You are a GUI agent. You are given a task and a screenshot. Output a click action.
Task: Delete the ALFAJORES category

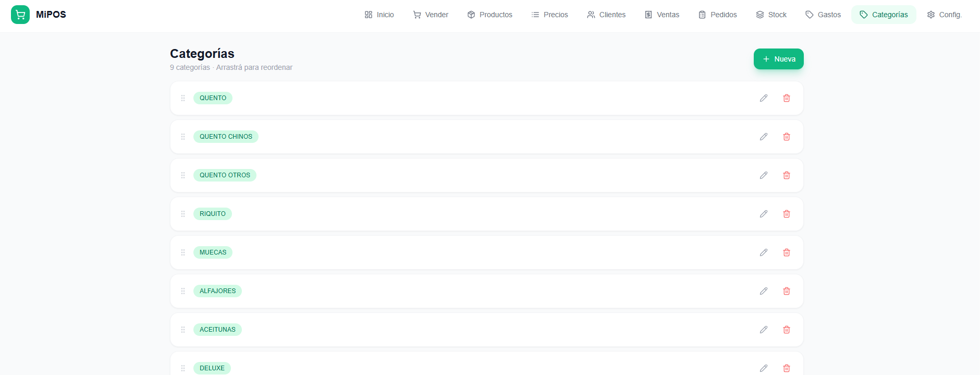coord(786,291)
